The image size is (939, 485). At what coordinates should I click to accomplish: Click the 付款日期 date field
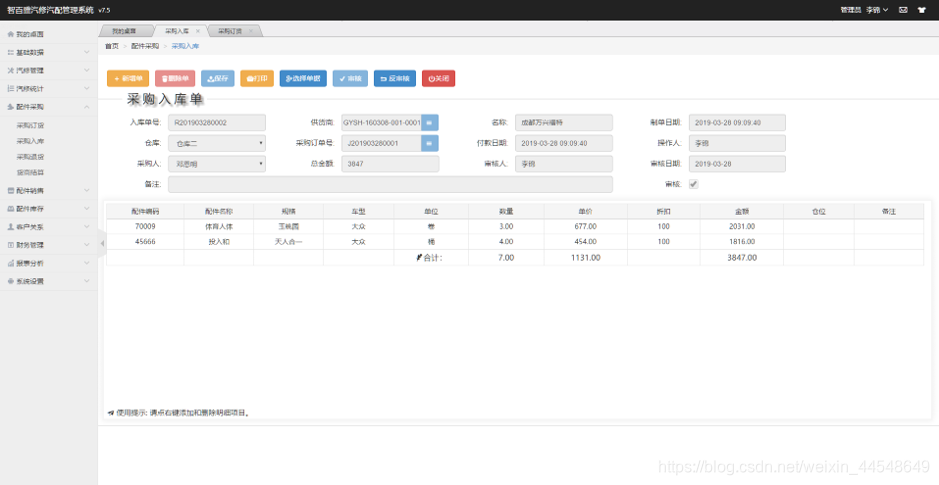(x=564, y=143)
